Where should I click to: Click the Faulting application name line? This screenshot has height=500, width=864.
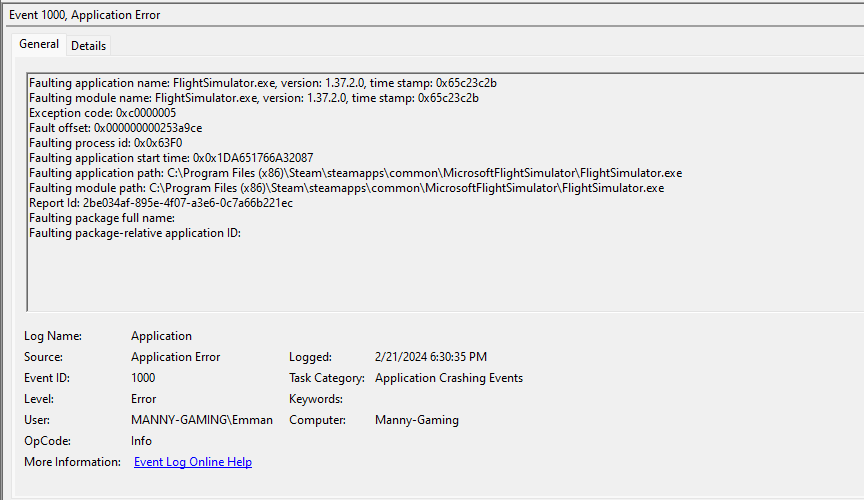point(262,83)
